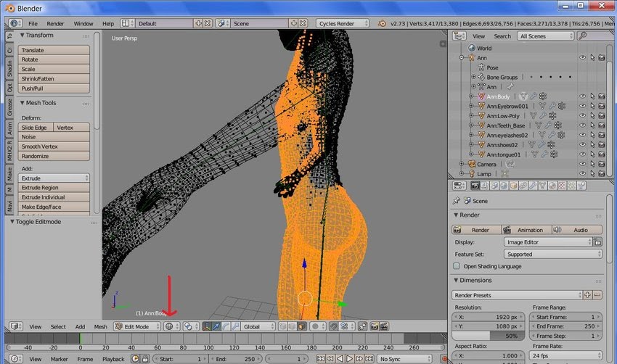Viewport: 617px width, 364px height.
Task: Toggle visibility eye for Camera
Action: (582, 164)
